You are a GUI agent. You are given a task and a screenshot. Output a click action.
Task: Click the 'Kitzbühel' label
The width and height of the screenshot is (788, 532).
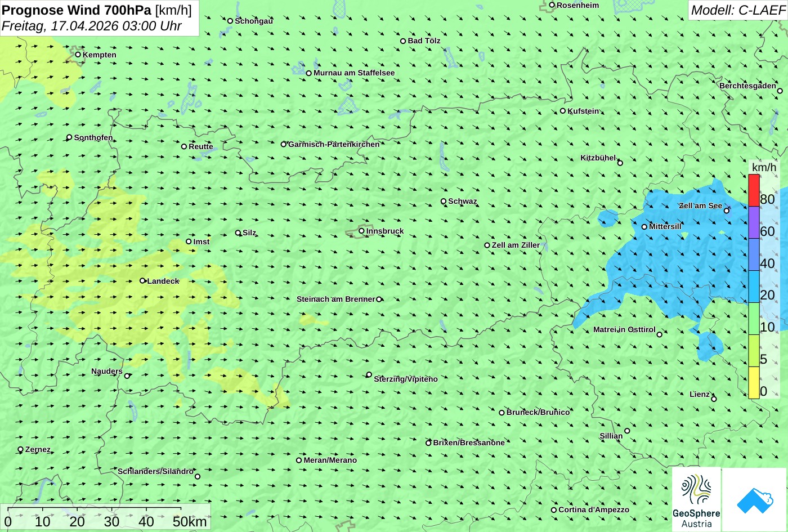[x=598, y=158]
